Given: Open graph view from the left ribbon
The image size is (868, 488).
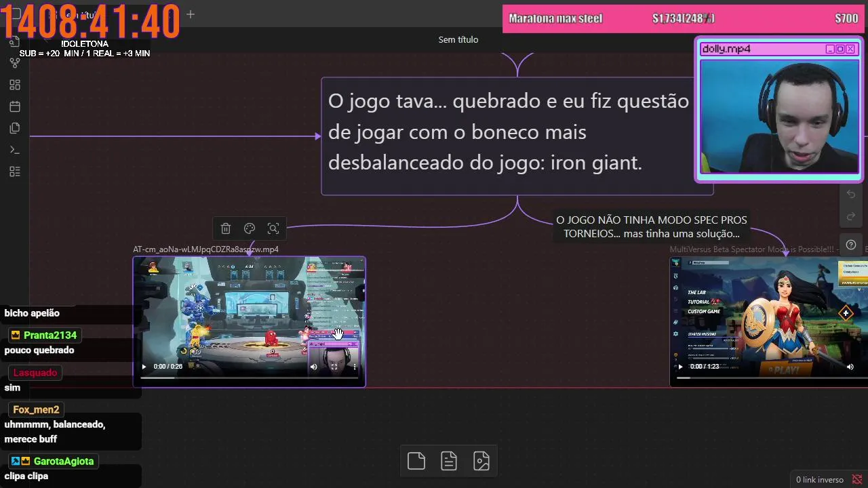Looking at the screenshot, I should pos(15,63).
